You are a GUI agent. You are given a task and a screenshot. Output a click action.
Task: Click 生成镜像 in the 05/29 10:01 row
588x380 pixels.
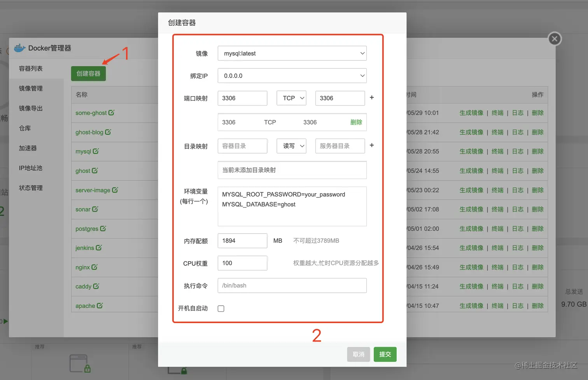coord(471,113)
